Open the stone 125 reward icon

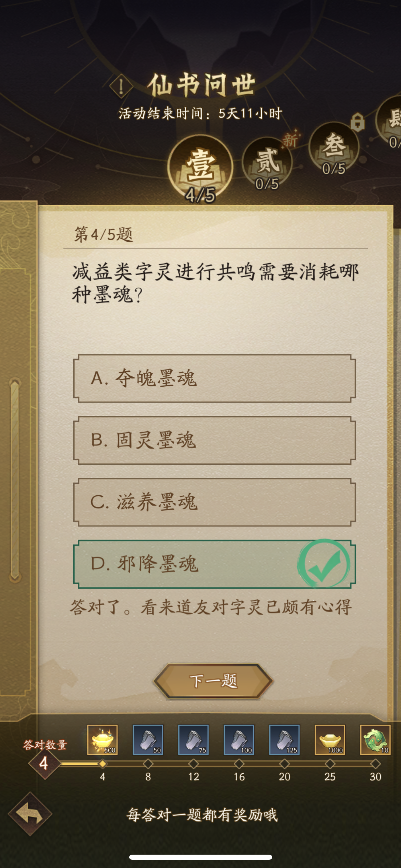284,740
